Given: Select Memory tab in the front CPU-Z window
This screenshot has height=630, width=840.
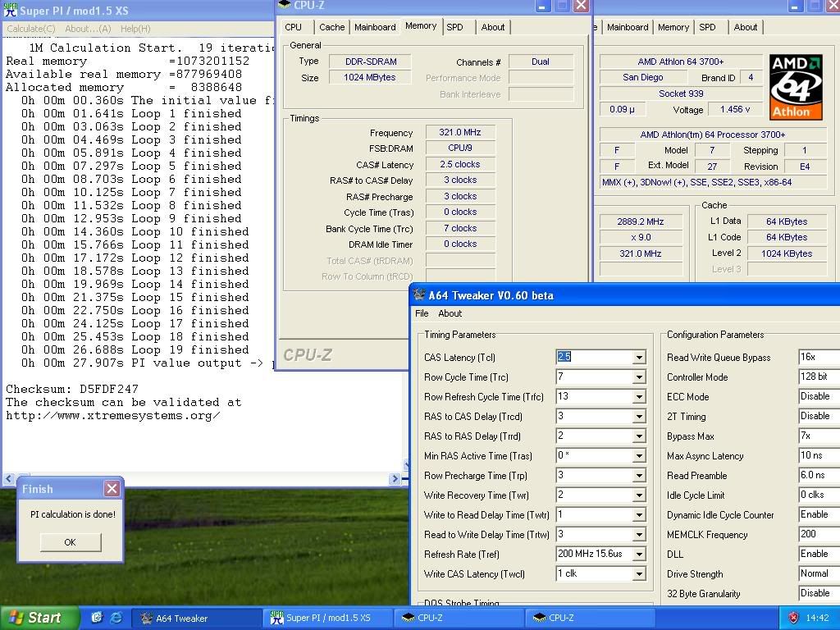Looking at the screenshot, I should [x=421, y=25].
